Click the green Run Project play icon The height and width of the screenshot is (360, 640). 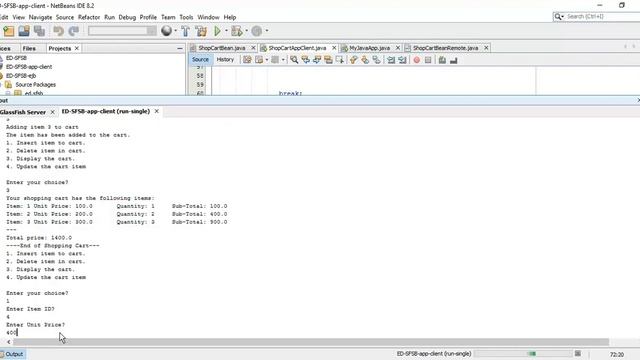coord(218,31)
